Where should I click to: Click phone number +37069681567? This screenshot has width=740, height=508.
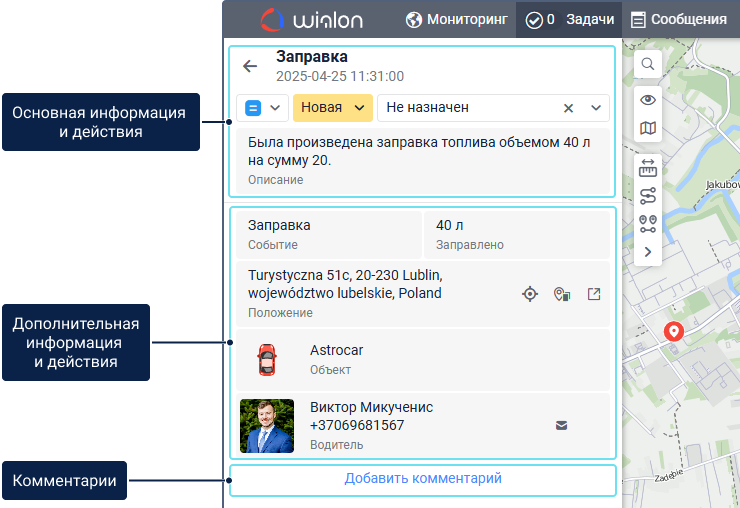(357, 425)
